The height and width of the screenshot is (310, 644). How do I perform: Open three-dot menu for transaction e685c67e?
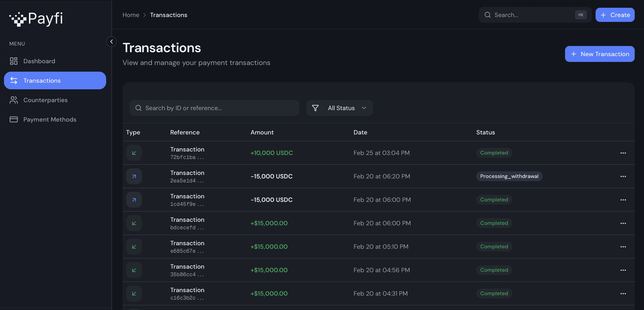point(623,247)
